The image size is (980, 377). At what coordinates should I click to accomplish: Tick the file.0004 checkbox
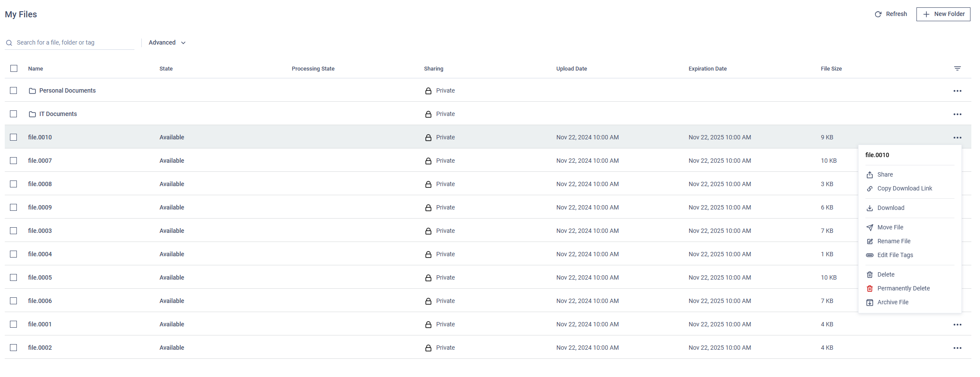(x=13, y=254)
